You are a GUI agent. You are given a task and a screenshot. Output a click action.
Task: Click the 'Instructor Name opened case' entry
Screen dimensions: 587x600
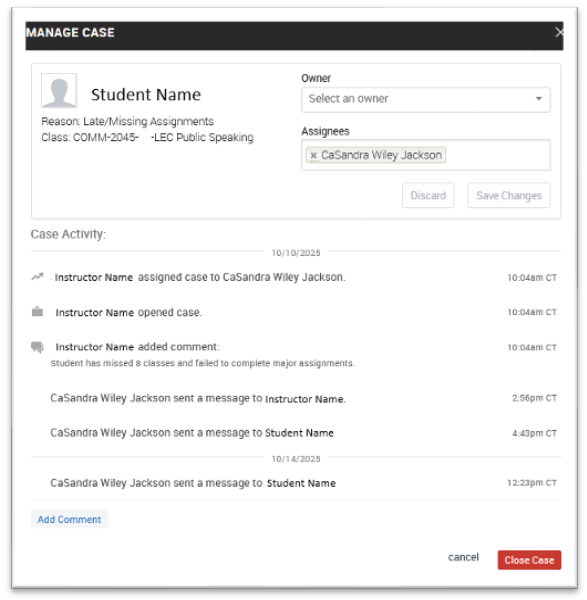[x=129, y=312]
